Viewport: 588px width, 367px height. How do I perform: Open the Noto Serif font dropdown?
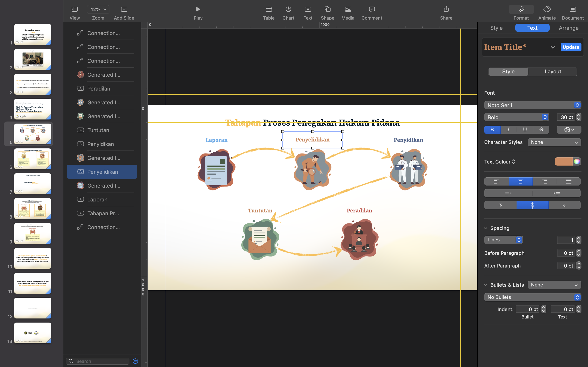[532, 105]
